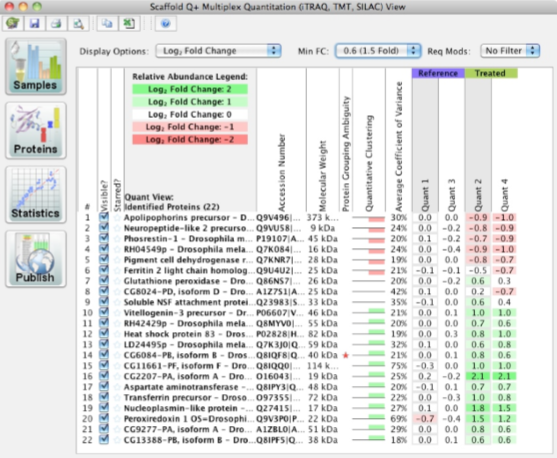This screenshot has height=458, width=557.
Task: Click the Starred? column header
Action: (118, 195)
